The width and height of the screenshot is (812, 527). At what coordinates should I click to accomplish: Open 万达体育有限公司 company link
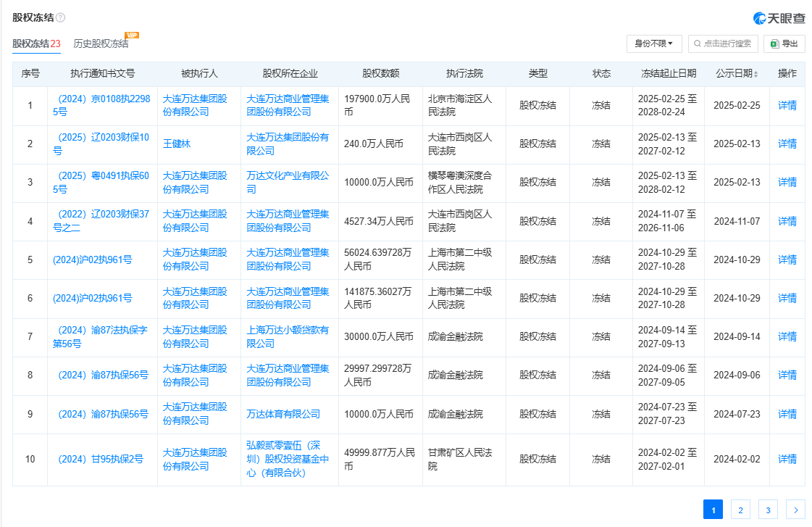coord(283,414)
